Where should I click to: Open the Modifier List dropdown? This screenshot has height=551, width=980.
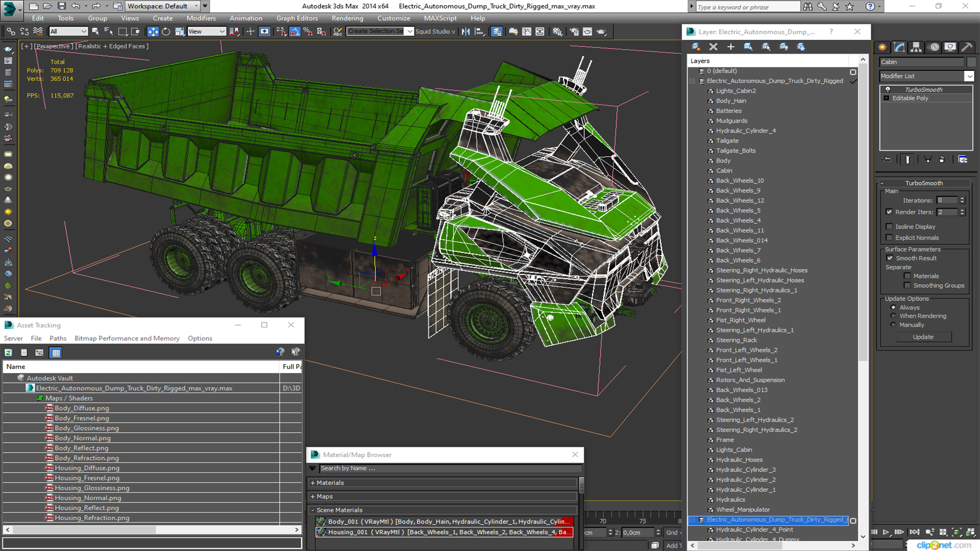pyautogui.click(x=969, y=76)
